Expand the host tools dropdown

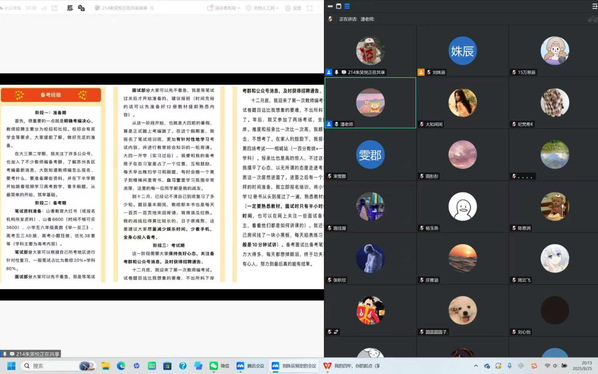click(x=262, y=8)
